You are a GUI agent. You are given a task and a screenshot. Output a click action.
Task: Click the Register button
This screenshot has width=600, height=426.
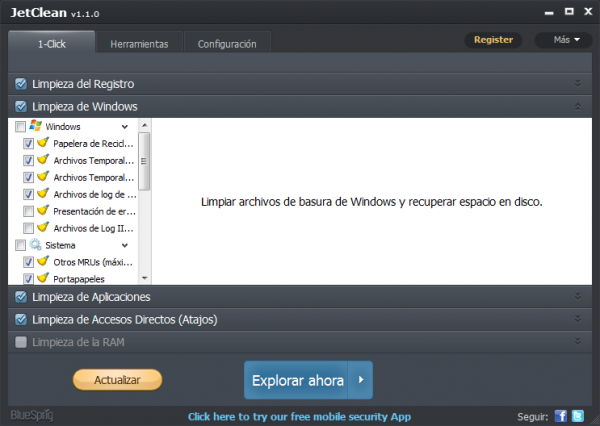(493, 40)
